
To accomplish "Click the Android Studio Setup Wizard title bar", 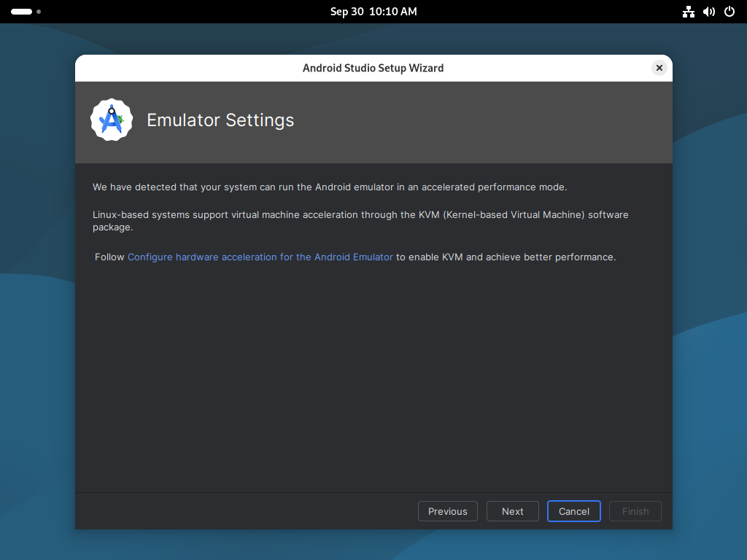I will pos(373,68).
